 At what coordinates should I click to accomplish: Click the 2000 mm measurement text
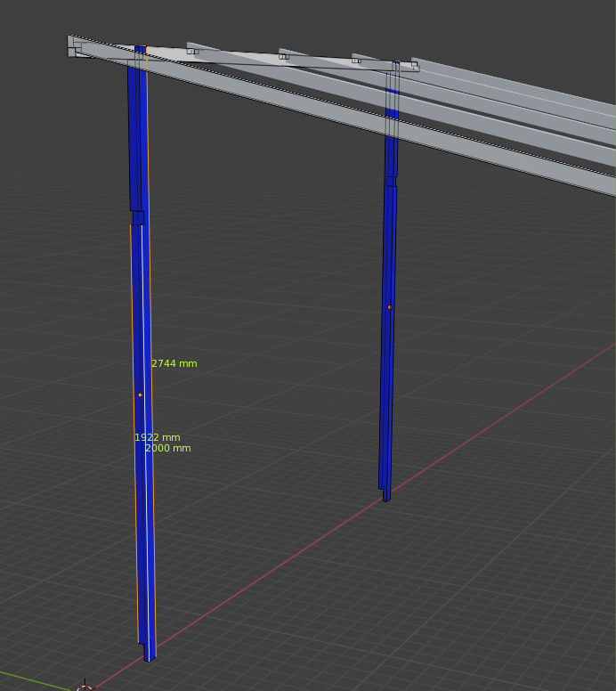coord(167,449)
